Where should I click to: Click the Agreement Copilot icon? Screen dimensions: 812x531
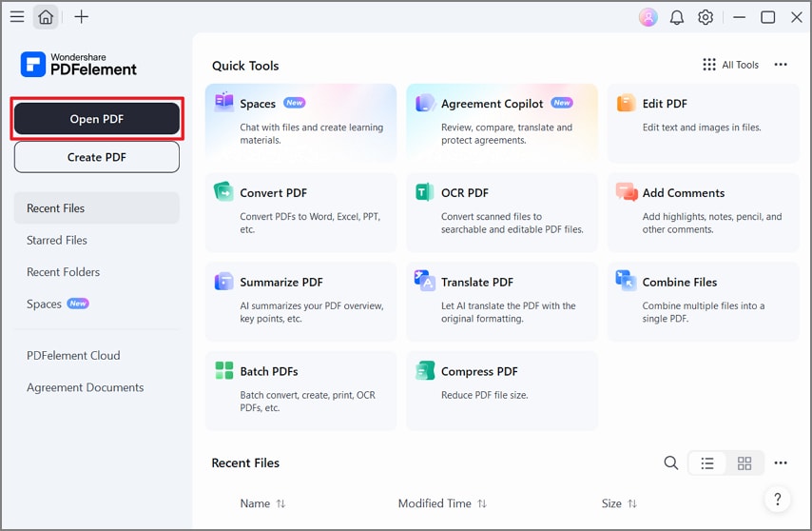coord(425,103)
